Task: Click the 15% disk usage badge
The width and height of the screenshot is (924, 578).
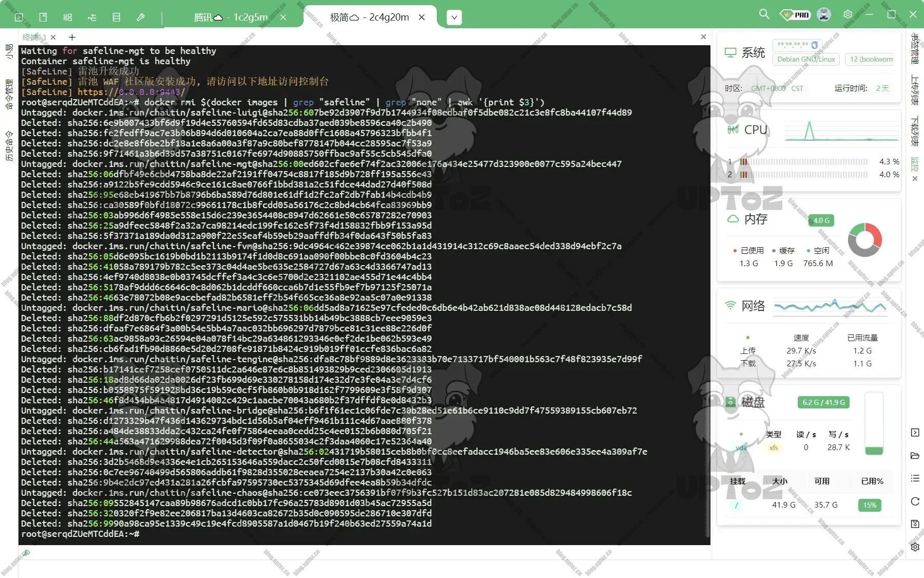Action: (x=870, y=505)
